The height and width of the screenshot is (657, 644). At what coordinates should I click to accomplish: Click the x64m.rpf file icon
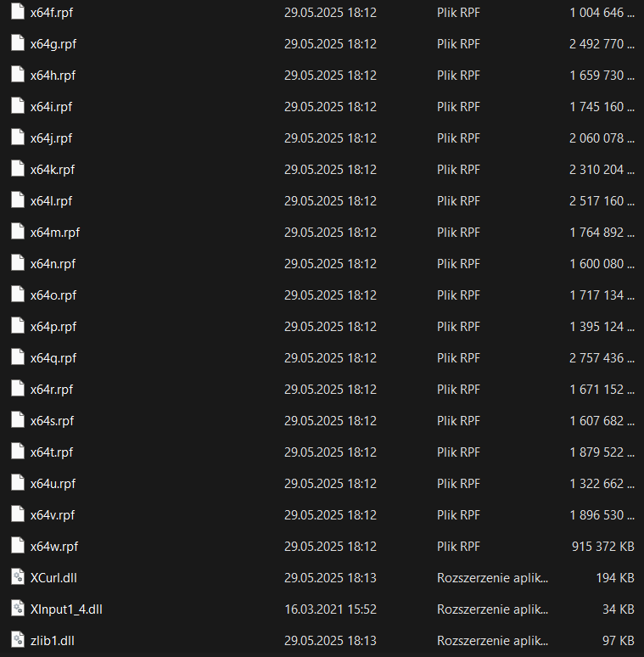tap(18, 232)
